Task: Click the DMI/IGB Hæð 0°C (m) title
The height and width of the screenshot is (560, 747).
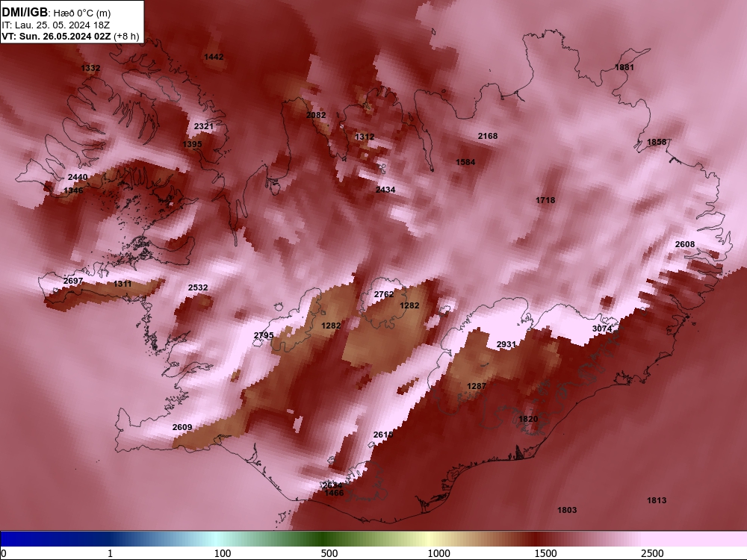Action: pos(56,13)
